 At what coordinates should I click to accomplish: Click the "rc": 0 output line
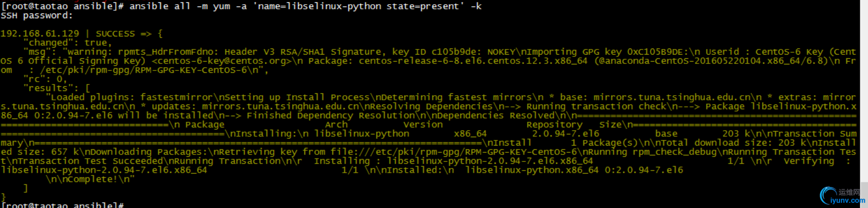[45, 79]
